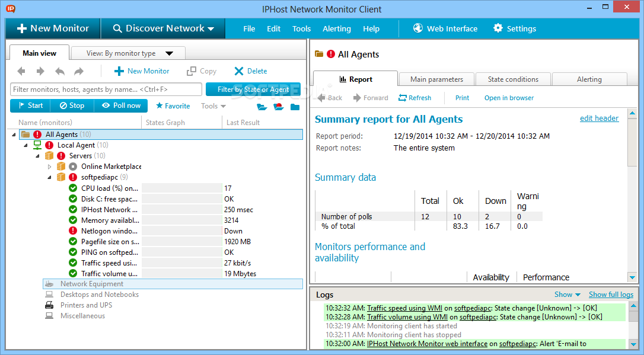Collapse the Servers tree node

point(37,155)
